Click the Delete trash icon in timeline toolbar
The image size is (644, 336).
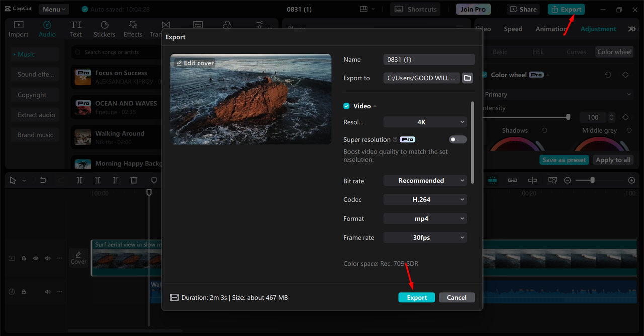(x=134, y=180)
